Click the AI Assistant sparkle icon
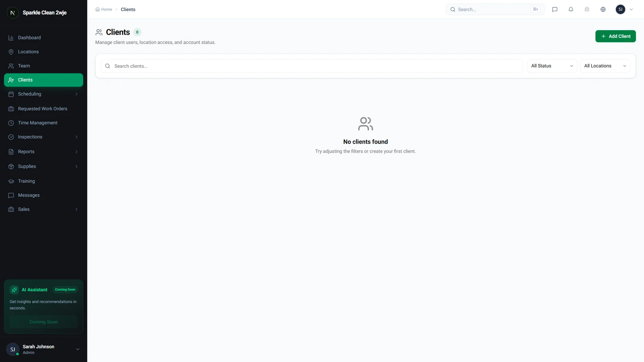The height and width of the screenshot is (362, 644). (x=14, y=290)
